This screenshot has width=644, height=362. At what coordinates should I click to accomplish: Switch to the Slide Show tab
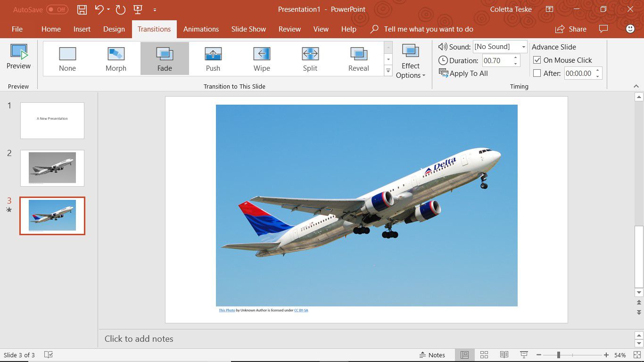(x=248, y=29)
